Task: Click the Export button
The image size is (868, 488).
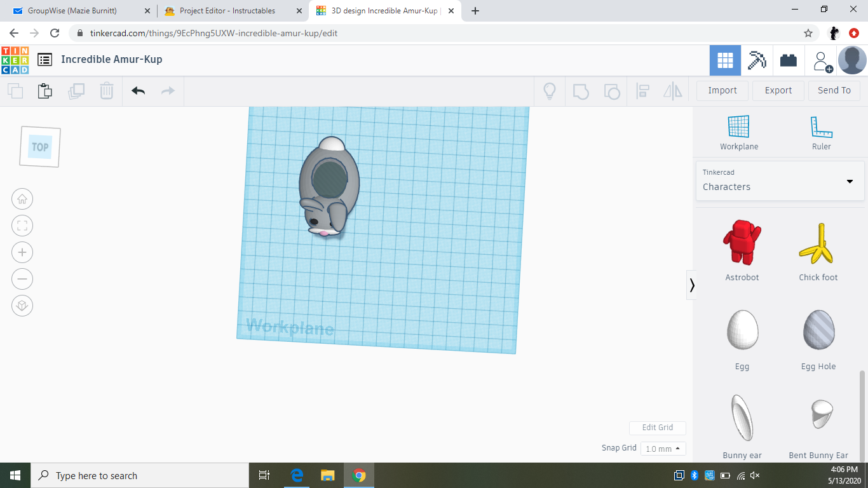Action: pos(778,91)
